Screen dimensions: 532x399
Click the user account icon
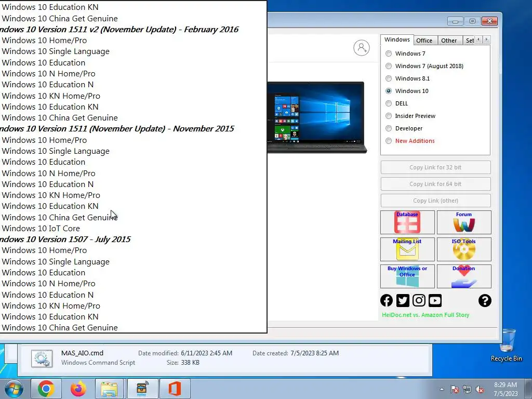coord(362,48)
